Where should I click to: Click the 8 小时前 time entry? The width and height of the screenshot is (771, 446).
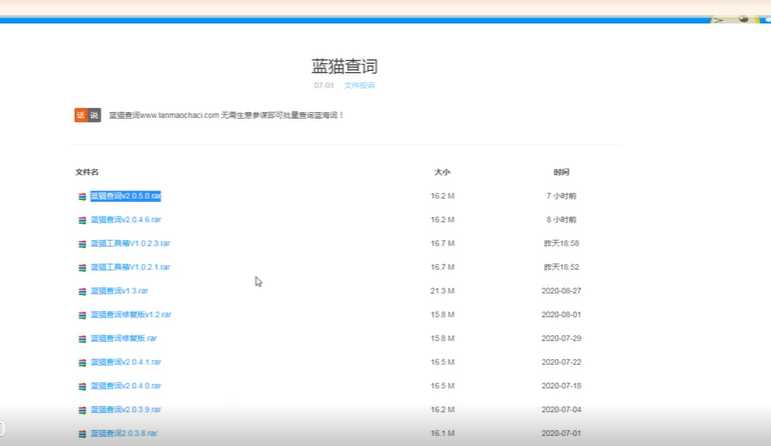click(561, 220)
